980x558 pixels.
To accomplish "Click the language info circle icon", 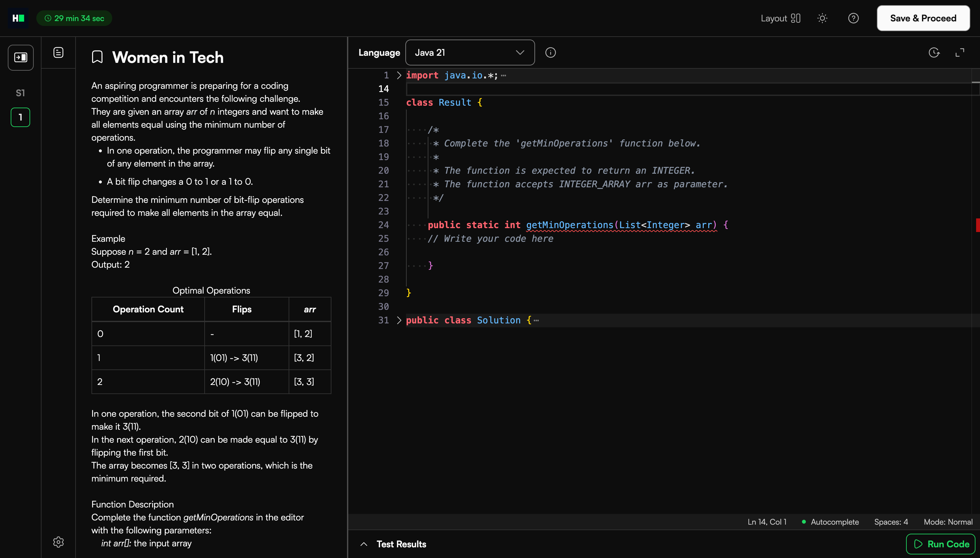I will tap(550, 52).
